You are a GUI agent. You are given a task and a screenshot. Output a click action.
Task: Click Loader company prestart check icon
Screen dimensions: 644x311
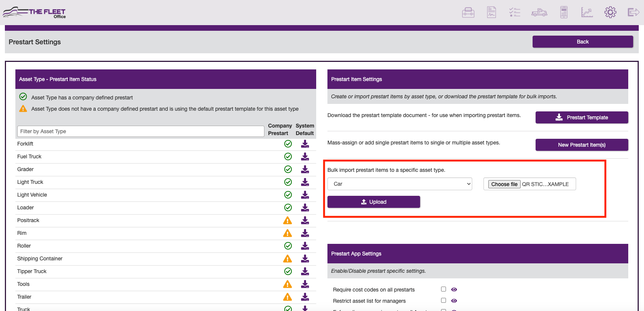(288, 207)
